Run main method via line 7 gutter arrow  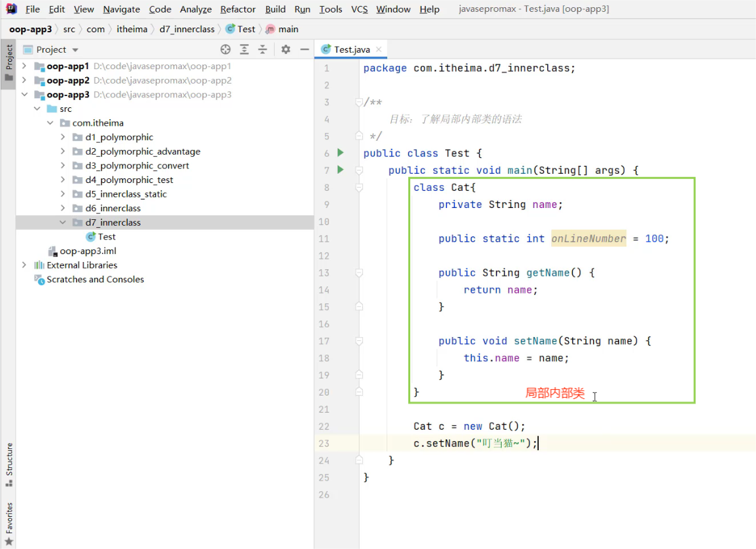(340, 170)
